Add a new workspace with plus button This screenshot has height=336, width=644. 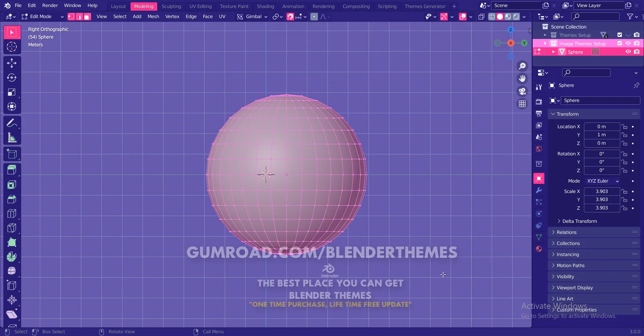coord(454,6)
